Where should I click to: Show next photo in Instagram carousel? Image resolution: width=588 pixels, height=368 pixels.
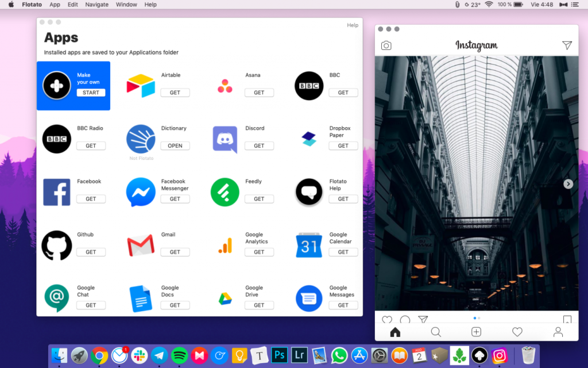(x=568, y=183)
